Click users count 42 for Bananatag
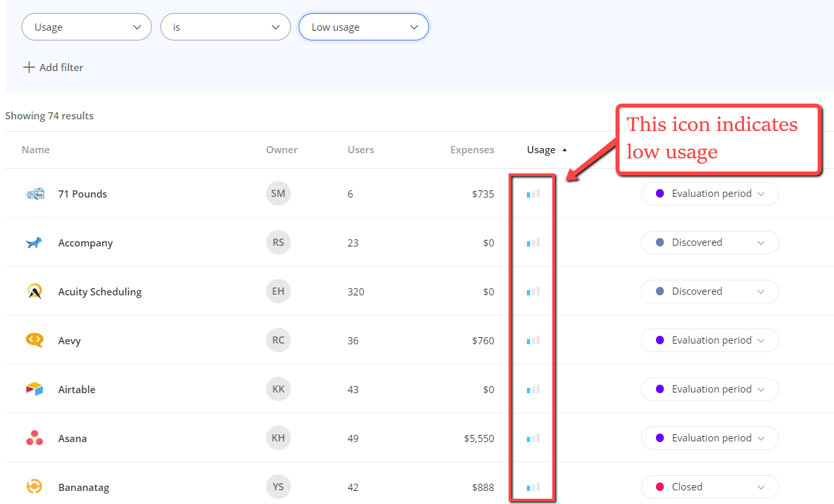834x504 pixels. coord(353,488)
